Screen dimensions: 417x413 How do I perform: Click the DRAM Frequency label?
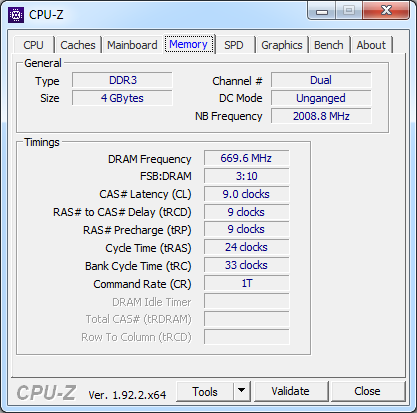(x=150, y=159)
